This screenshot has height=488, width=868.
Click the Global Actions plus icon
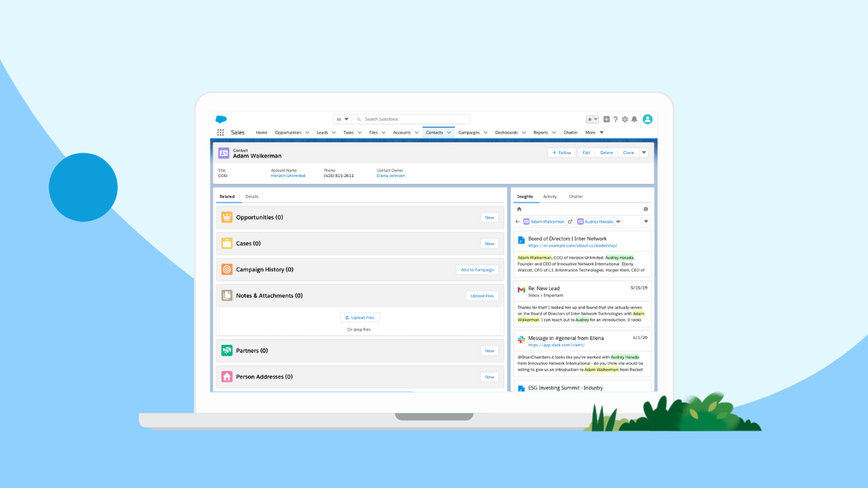tap(606, 119)
